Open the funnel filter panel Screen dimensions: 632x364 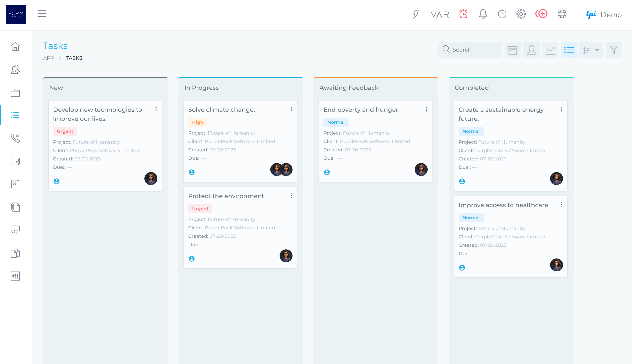tap(614, 50)
